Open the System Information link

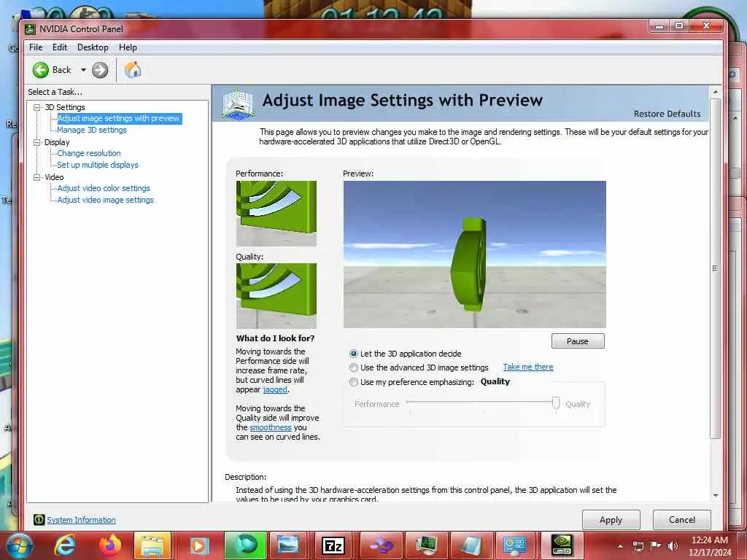81,520
